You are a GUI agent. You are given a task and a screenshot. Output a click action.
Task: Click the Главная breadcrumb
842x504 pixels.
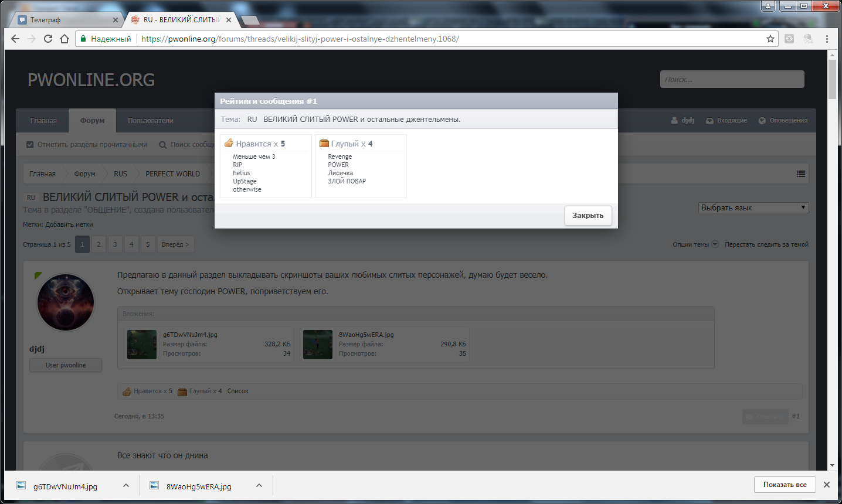tap(42, 174)
